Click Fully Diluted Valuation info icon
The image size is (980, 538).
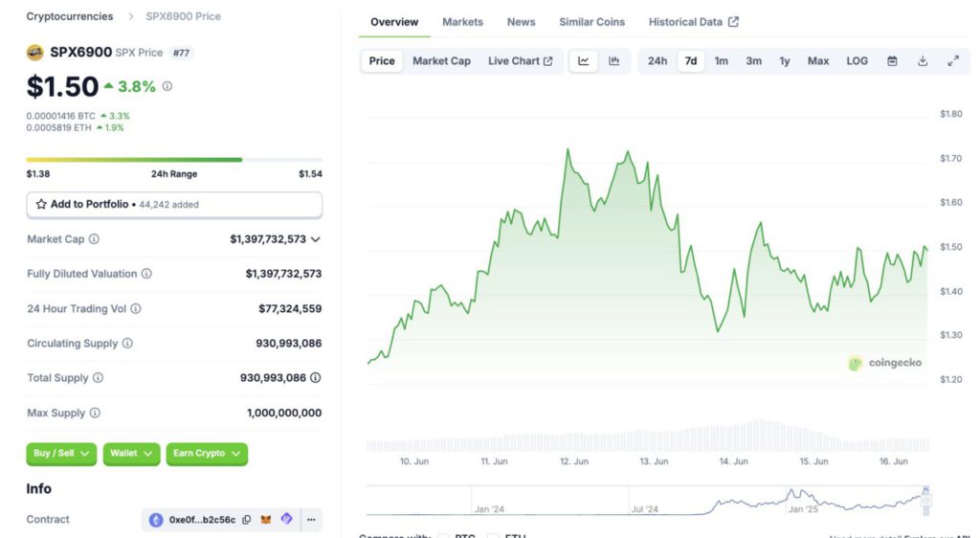(146, 274)
